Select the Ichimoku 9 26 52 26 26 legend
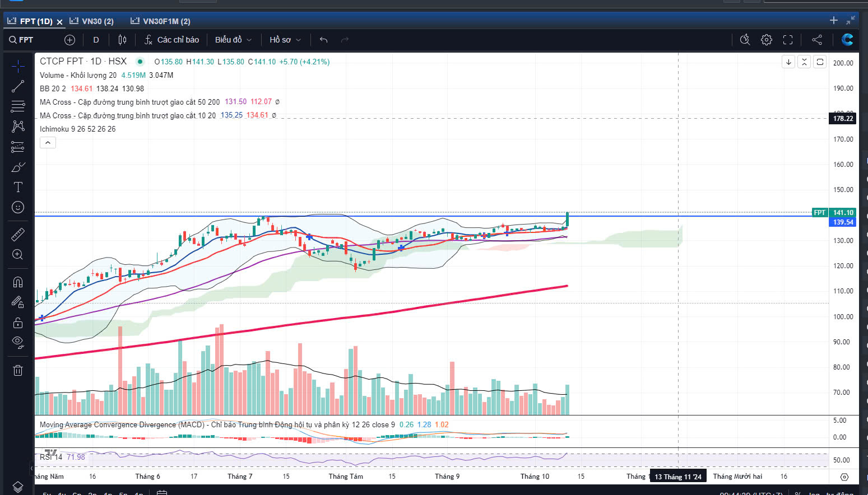868x495 pixels. (77, 129)
